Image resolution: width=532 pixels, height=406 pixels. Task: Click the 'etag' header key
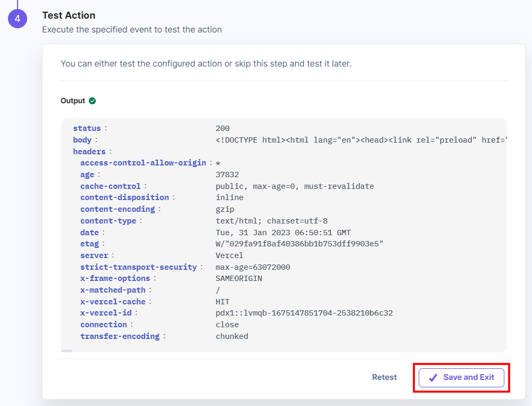(89, 244)
